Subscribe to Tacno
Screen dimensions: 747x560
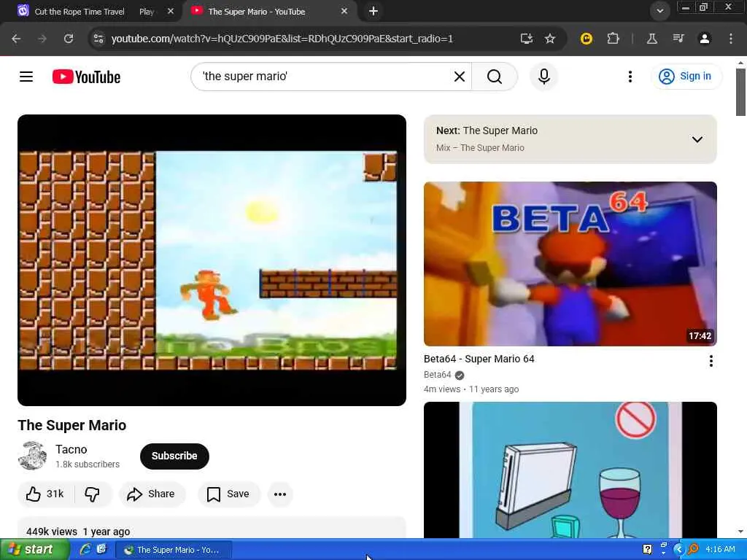174,456
